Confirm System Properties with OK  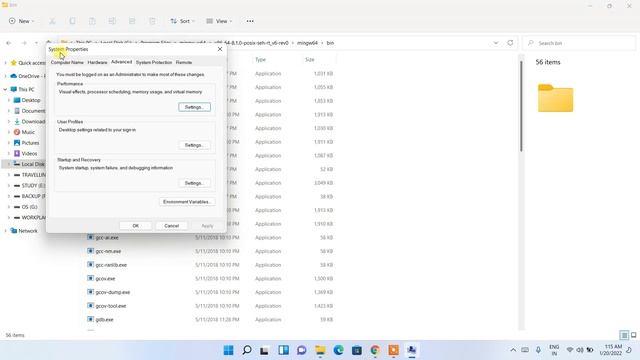tap(136, 226)
